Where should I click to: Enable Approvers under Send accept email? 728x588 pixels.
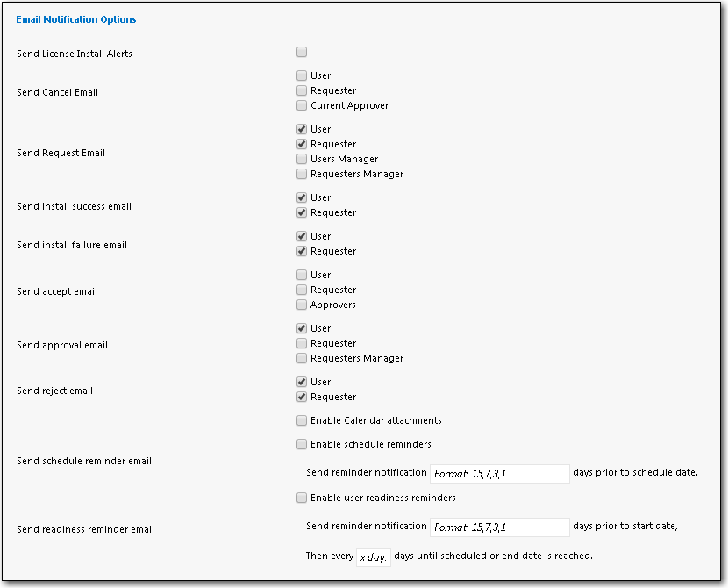tap(302, 305)
